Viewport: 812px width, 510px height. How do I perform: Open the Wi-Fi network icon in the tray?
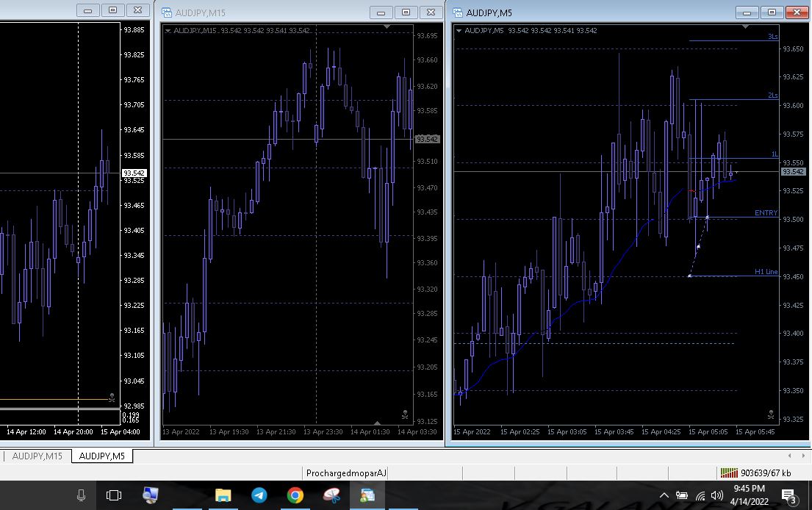[700, 496]
